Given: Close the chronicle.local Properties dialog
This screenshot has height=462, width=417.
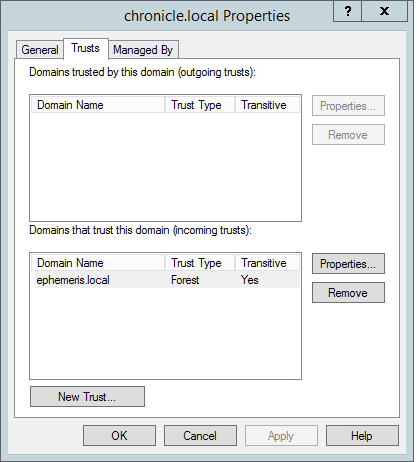Looking at the screenshot, I should coord(384,12).
